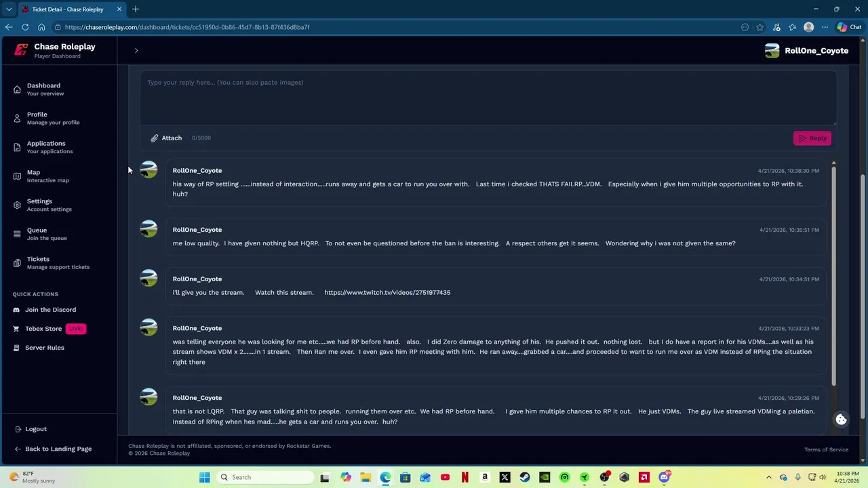Click the browser address bar URL
Image resolution: width=868 pixels, height=488 pixels.
(187, 27)
